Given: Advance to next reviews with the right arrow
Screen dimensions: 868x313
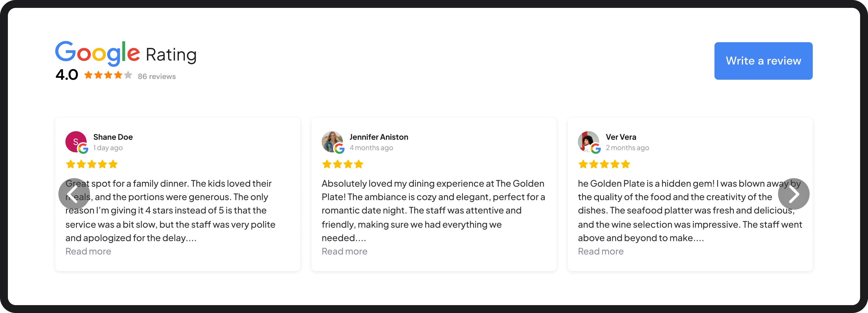Looking at the screenshot, I should (794, 194).
